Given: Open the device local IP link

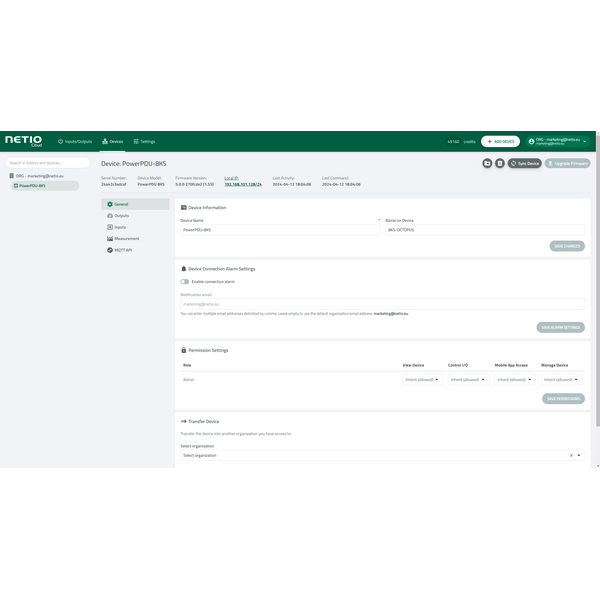Looking at the screenshot, I should 242,184.
